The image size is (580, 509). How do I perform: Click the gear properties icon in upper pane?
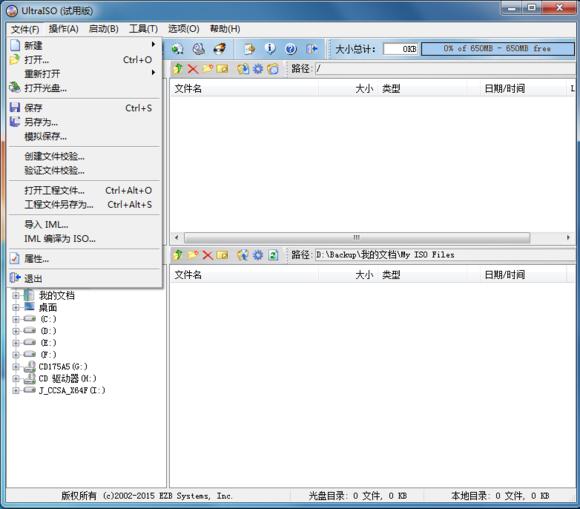pos(258,69)
